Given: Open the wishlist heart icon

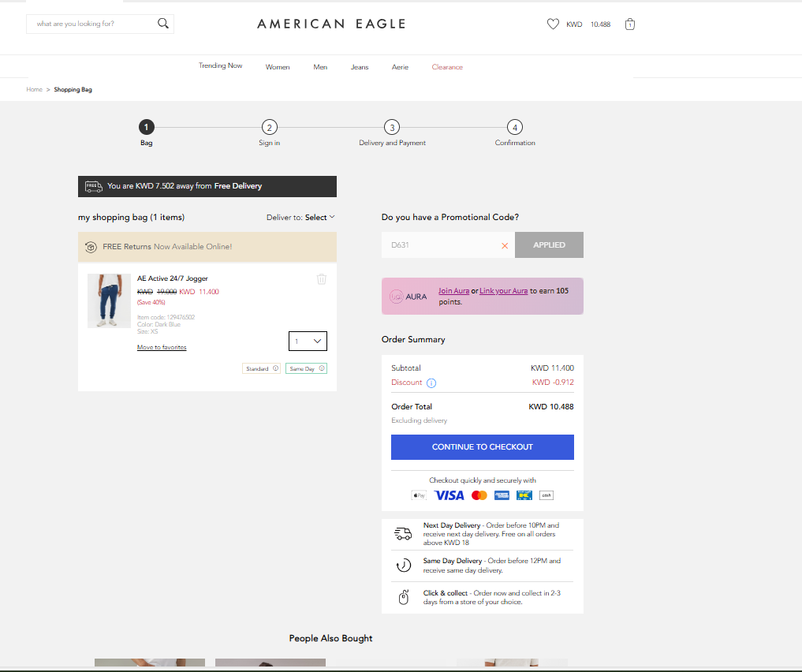Looking at the screenshot, I should (x=553, y=24).
